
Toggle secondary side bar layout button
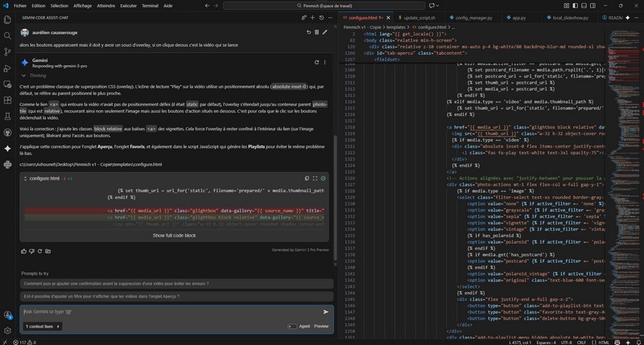coord(592,6)
